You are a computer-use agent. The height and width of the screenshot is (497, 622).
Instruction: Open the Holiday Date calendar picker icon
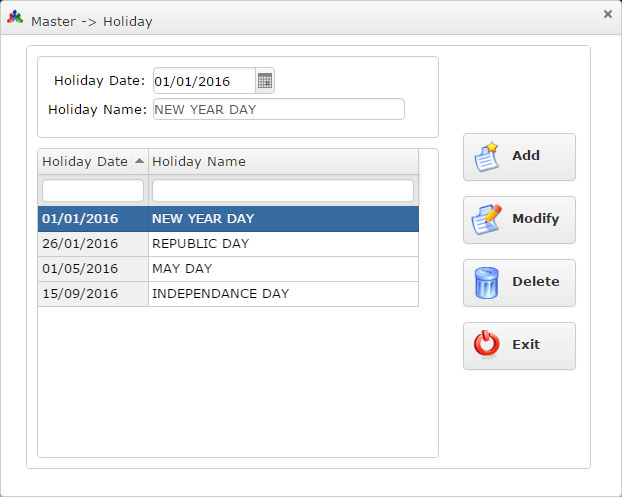pyautogui.click(x=265, y=81)
